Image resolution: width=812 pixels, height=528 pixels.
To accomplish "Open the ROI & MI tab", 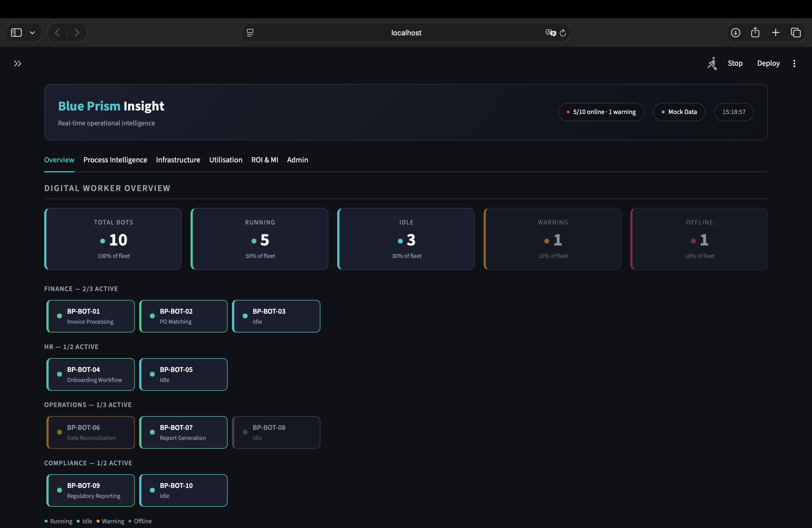I will (265, 159).
